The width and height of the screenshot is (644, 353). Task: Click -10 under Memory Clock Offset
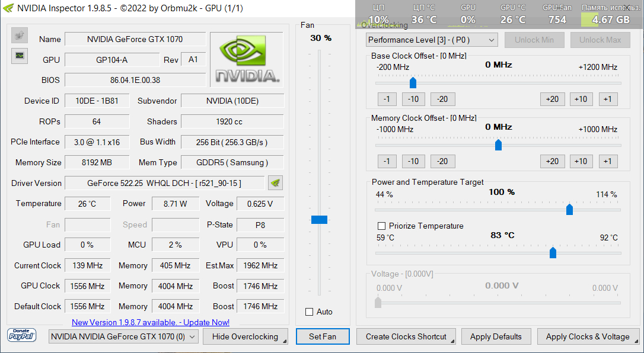(x=413, y=162)
